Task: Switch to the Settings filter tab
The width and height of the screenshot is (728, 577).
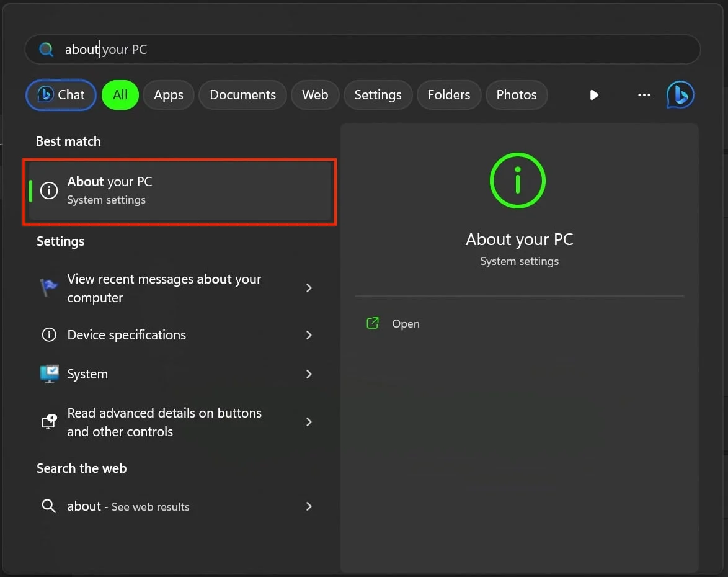Action: [x=378, y=95]
